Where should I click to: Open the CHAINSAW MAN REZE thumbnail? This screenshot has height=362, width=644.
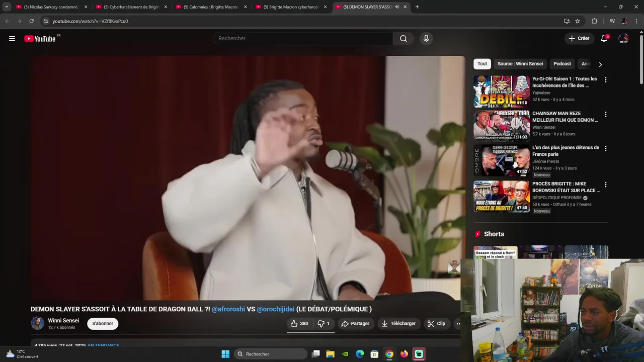502,126
